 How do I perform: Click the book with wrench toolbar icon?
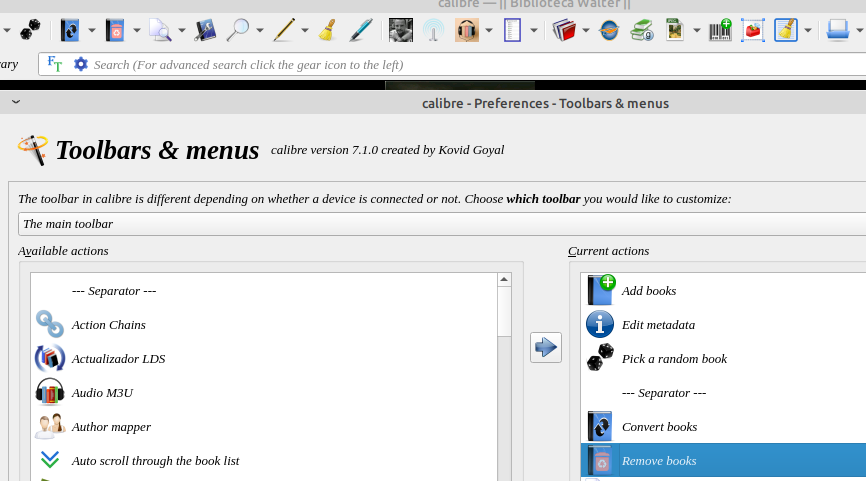coord(205,30)
